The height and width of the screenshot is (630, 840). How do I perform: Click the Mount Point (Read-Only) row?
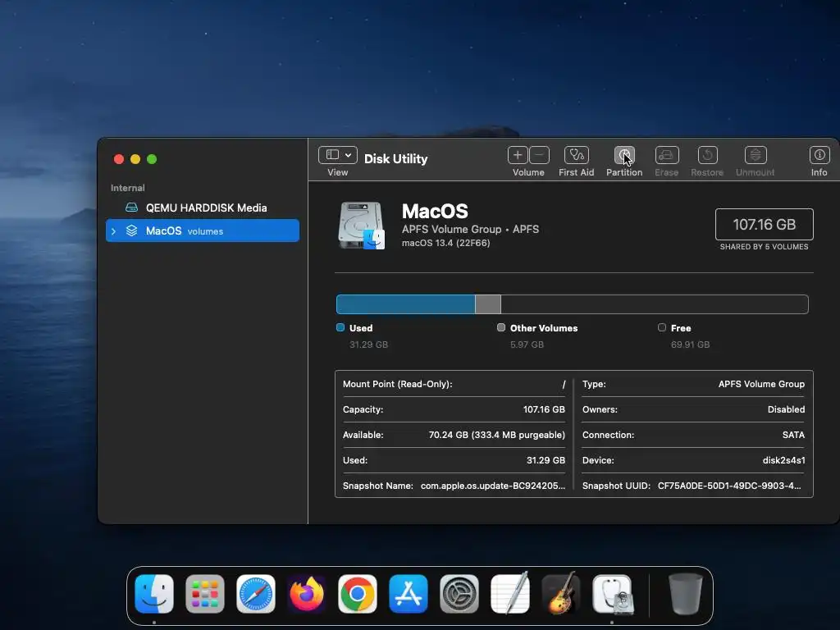pyautogui.click(x=454, y=384)
